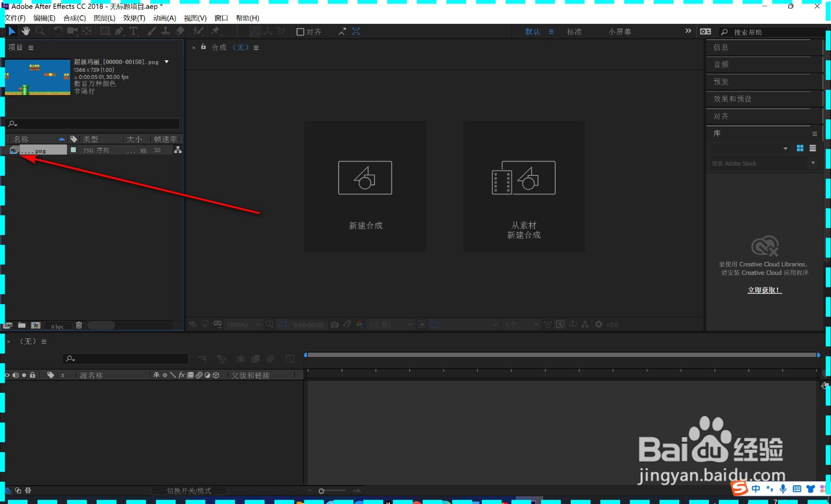Image resolution: width=831 pixels, height=504 pixels.
Task: Open the 效果(T) menu
Action: (x=134, y=18)
